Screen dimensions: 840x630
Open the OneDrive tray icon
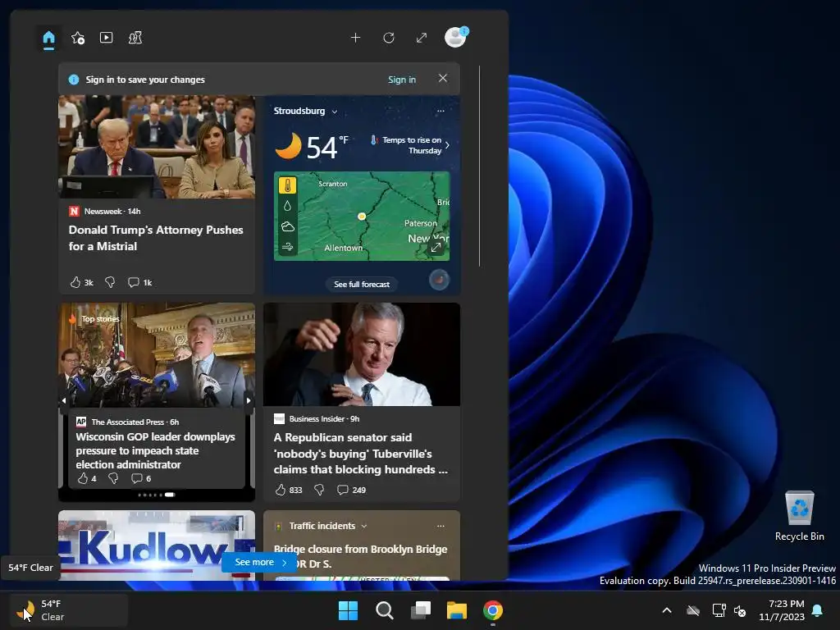(x=693, y=610)
